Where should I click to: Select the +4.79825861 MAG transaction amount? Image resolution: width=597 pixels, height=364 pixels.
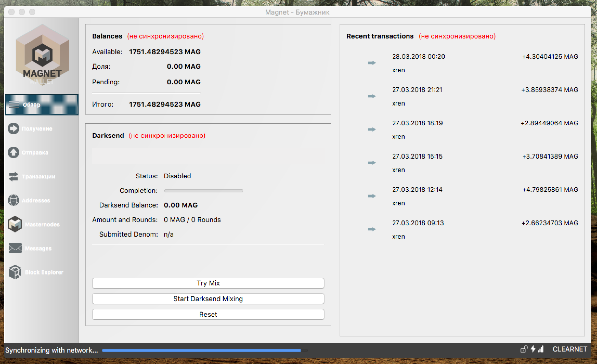tap(550, 190)
